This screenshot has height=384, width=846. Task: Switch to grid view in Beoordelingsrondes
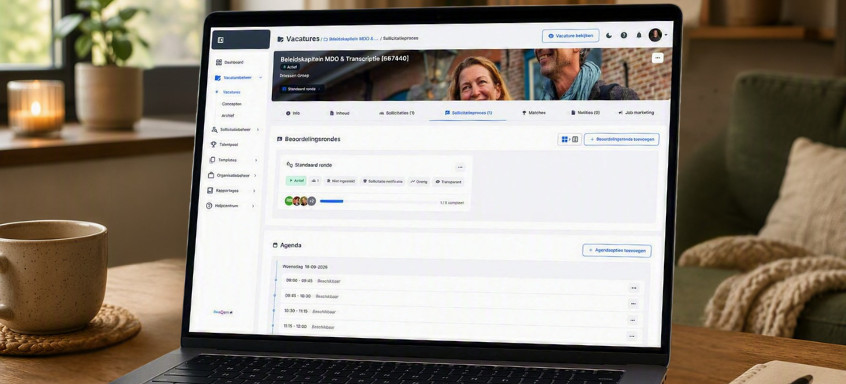point(564,140)
